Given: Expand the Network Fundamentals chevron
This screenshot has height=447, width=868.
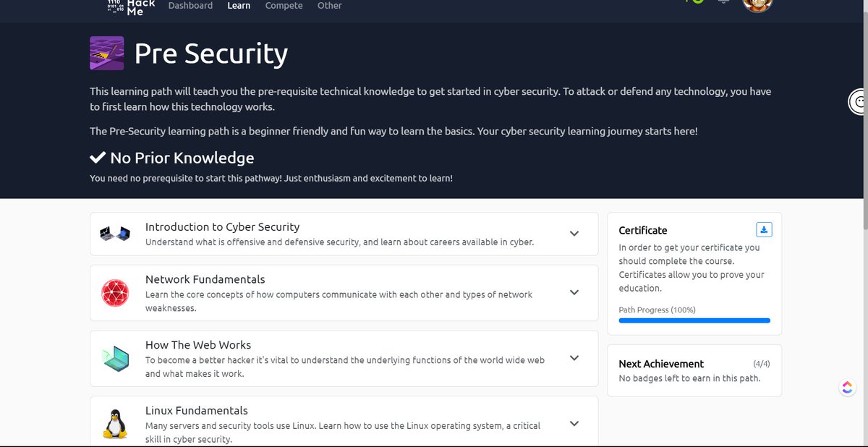Looking at the screenshot, I should click(x=574, y=292).
